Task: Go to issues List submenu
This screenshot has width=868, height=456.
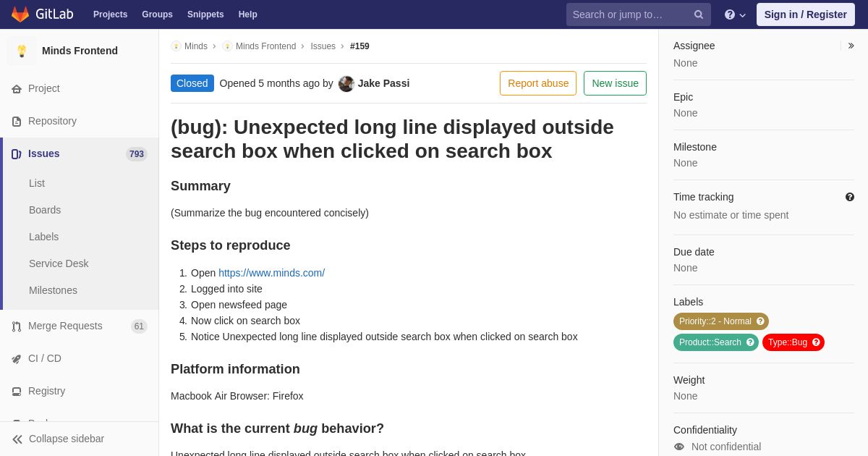Action: click(x=37, y=183)
